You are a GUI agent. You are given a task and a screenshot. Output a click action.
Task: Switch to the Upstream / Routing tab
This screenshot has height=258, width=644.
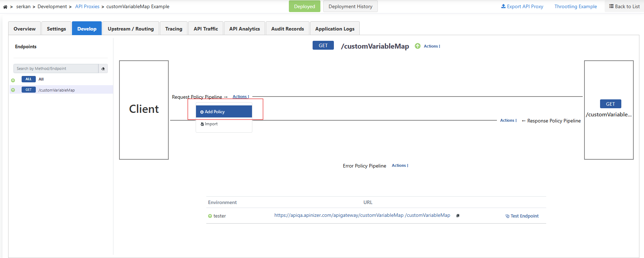click(130, 29)
